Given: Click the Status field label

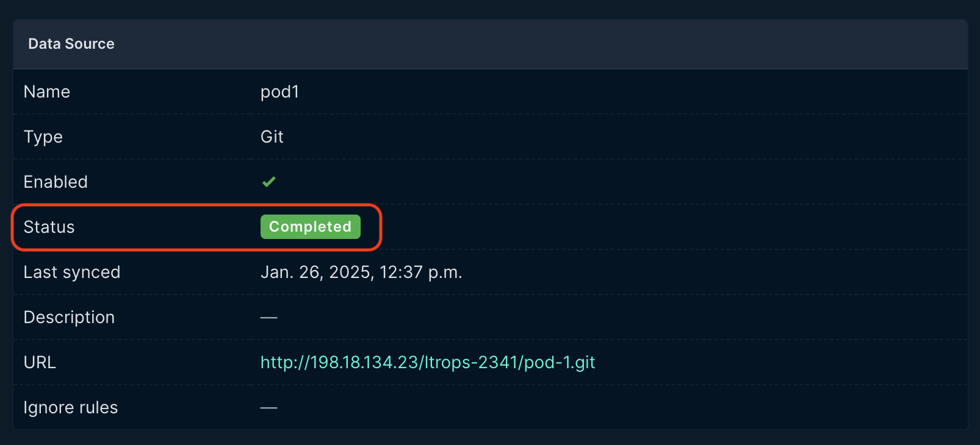Looking at the screenshot, I should pyautogui.click(x=49, y=227).
